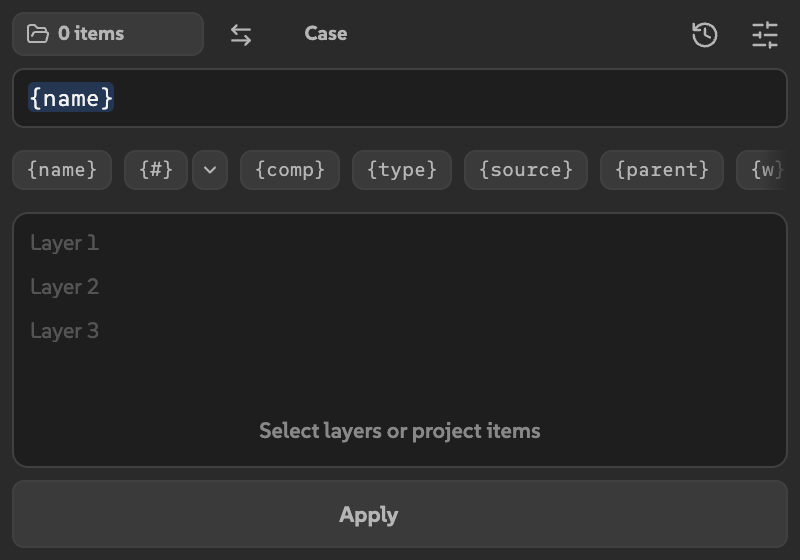Image resolution: width=800 pixels, height=560 pixels.
Task: Insert the {name} token chip
Action: [x=62, y=170]
